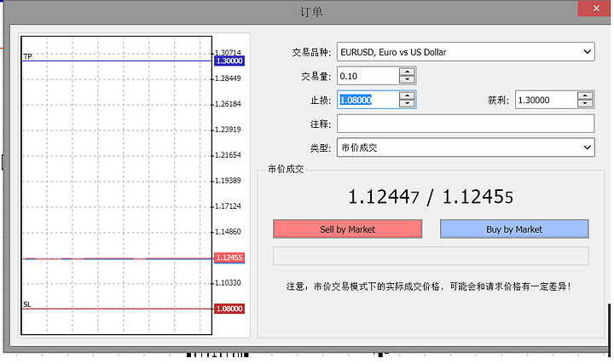Click the 注释 comment text box
614x364 pixels.
(x=465, y=124)
